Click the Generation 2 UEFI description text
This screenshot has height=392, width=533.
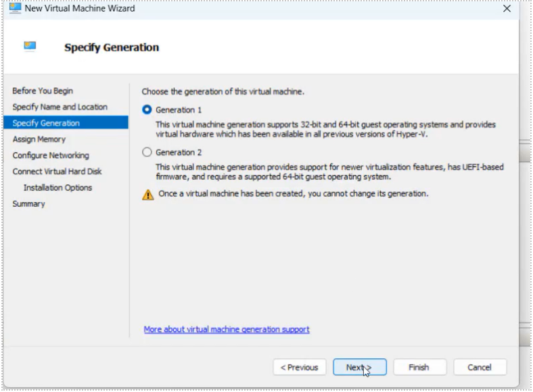(329, 172)
